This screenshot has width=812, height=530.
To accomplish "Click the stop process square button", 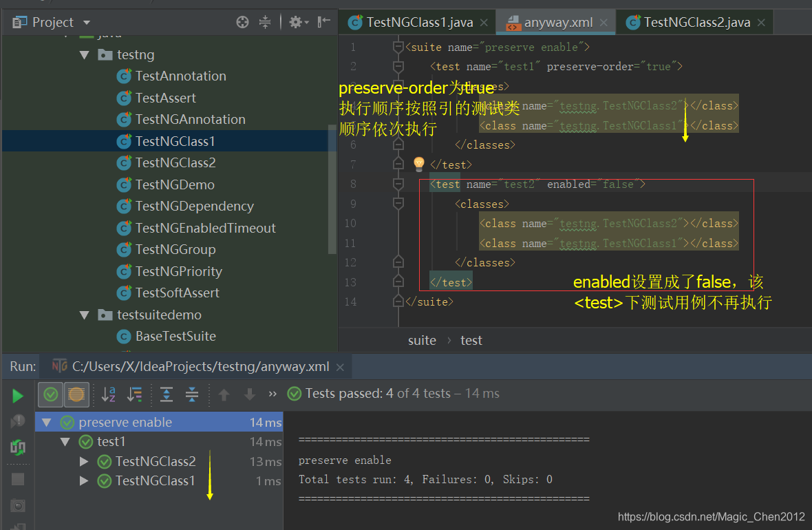I will pos(18,479).
